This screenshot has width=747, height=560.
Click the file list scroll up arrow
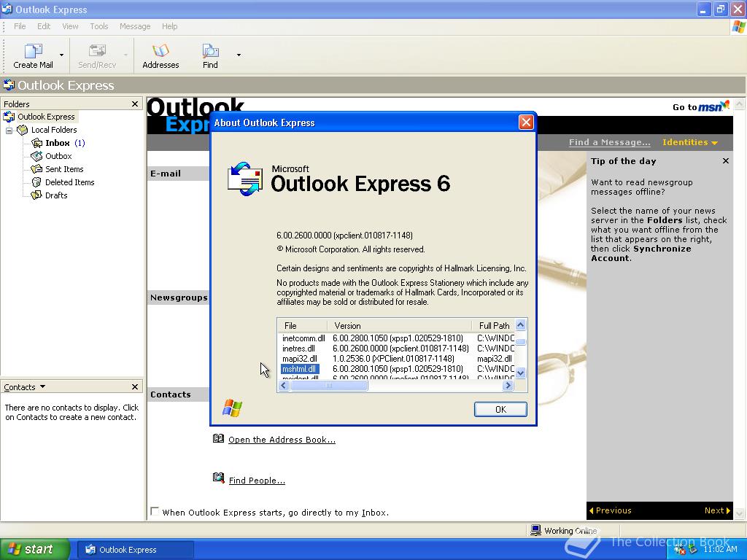(521, 324)
